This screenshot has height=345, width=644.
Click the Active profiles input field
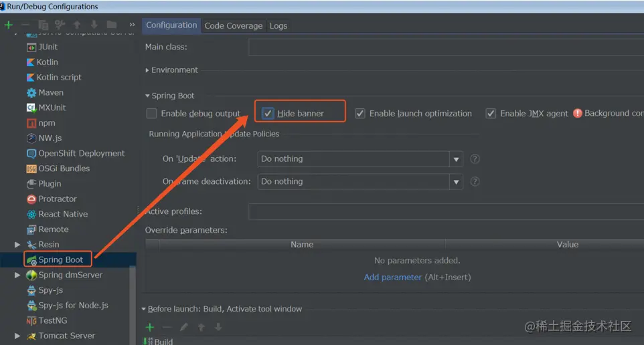tap(446, 212)
